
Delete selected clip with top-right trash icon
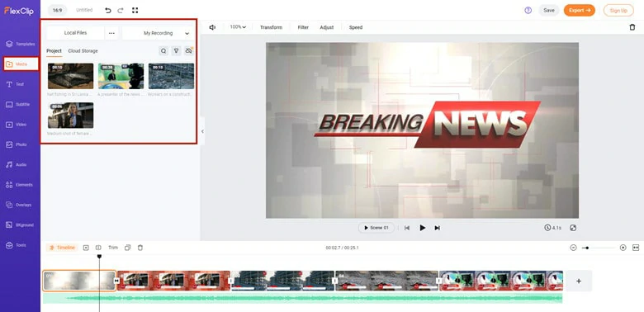pos(632,27)
